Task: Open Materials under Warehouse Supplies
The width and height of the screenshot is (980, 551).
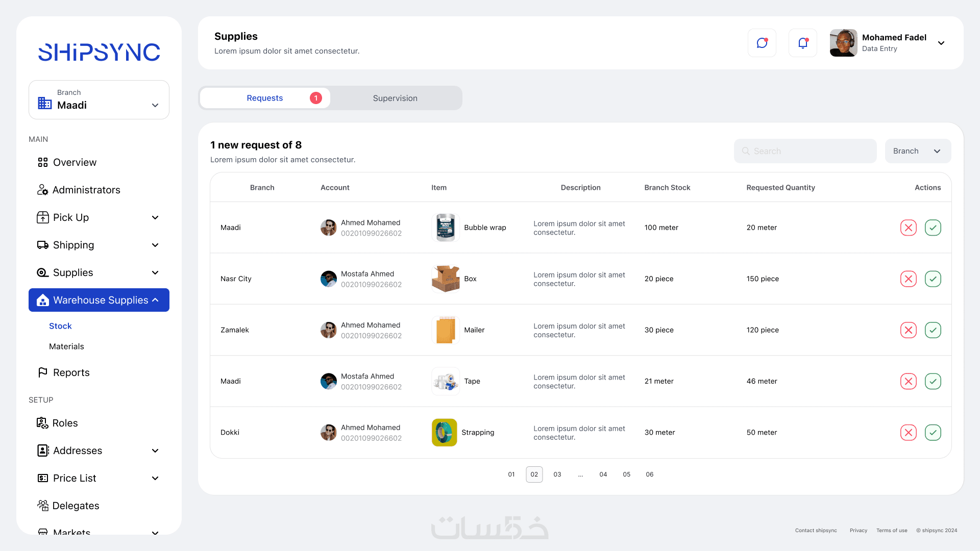Action: pyautogui.click(x=66, y=346)
